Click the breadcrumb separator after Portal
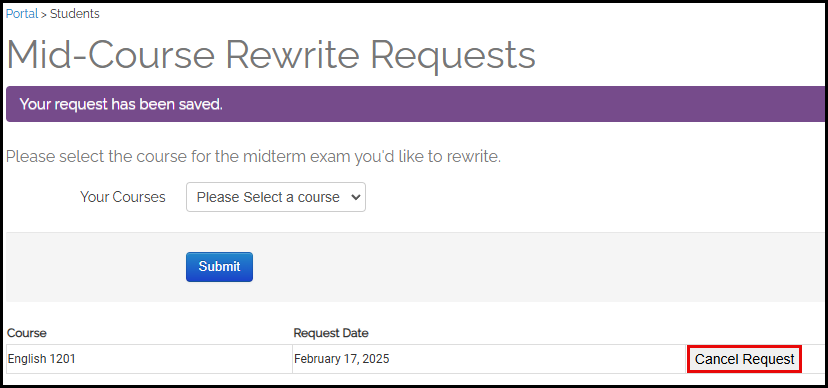Image resolution: width=828 pixels, height=388 pixels. pyautogui.click(x=44, y=14)
